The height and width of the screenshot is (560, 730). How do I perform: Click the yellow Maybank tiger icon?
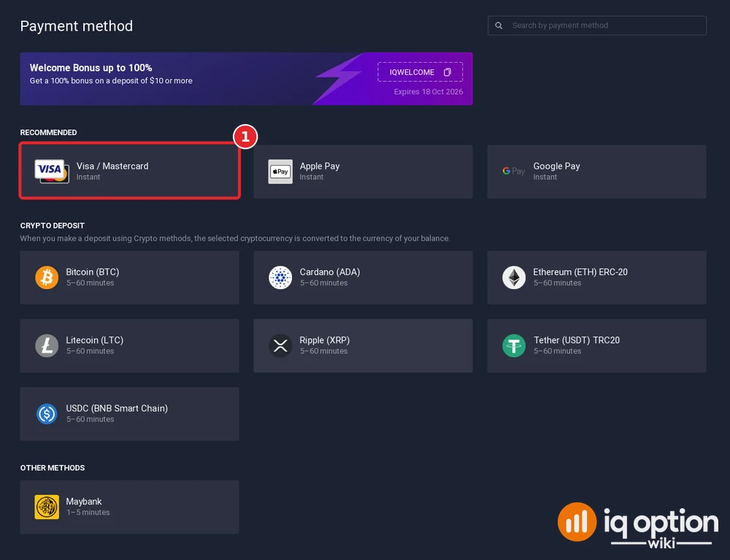(47, 507)
